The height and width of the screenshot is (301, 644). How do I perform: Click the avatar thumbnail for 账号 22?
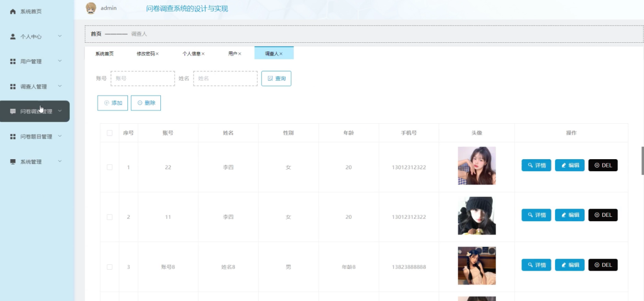point(476,166)
